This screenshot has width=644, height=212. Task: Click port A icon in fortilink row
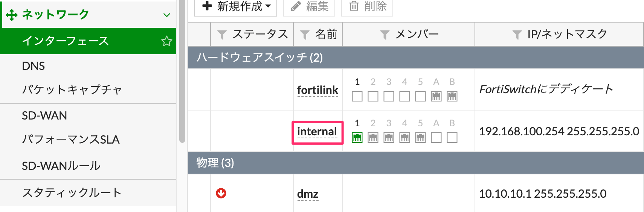click(436, 96)
